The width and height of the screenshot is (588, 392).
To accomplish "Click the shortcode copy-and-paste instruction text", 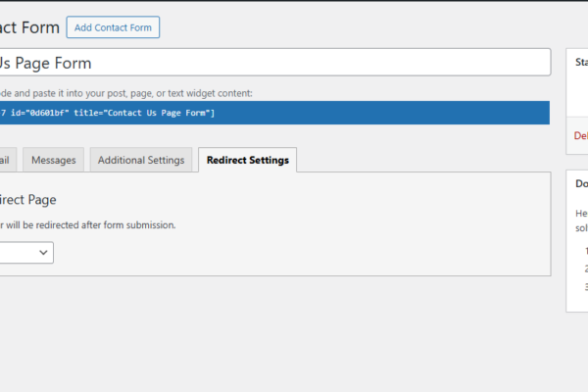I will click(x=125, y=93).
